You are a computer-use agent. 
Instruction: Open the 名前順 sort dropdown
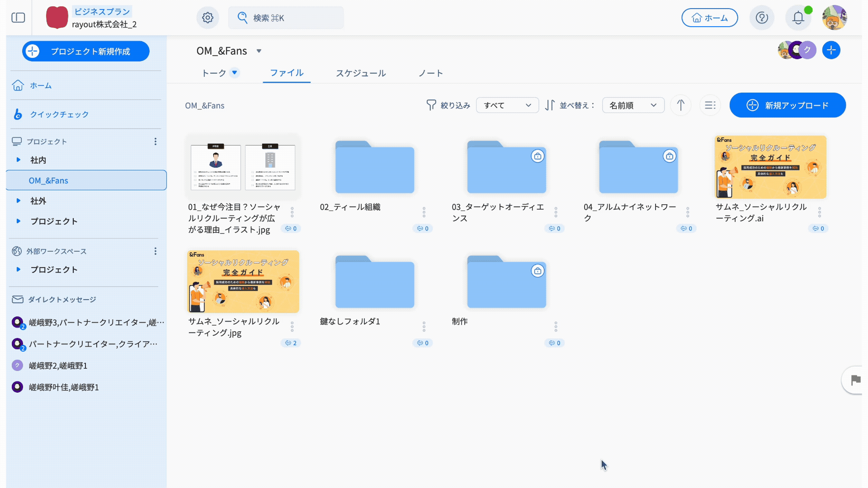[x=633, y=105]
